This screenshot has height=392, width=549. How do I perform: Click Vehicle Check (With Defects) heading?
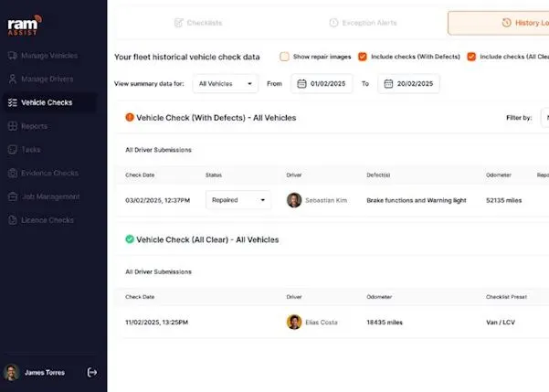[x=216, y=118]
